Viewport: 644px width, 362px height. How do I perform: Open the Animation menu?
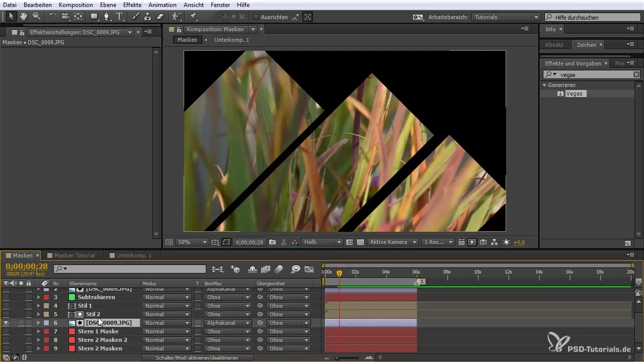(163, 5)
